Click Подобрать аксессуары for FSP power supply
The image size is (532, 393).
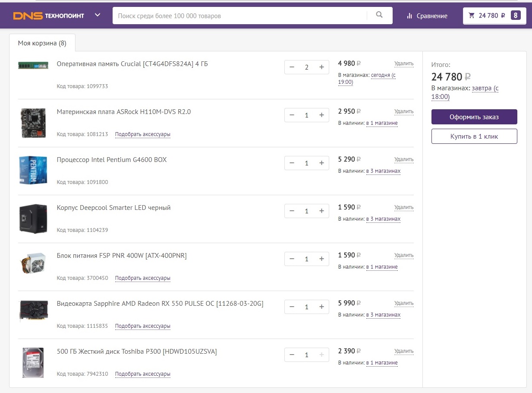[x=143, y=278]
